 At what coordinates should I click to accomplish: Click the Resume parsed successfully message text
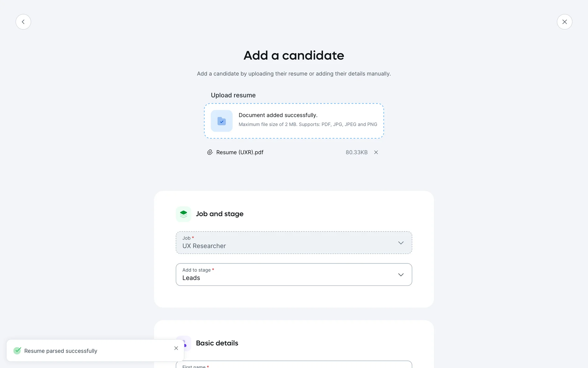(61, 351)
